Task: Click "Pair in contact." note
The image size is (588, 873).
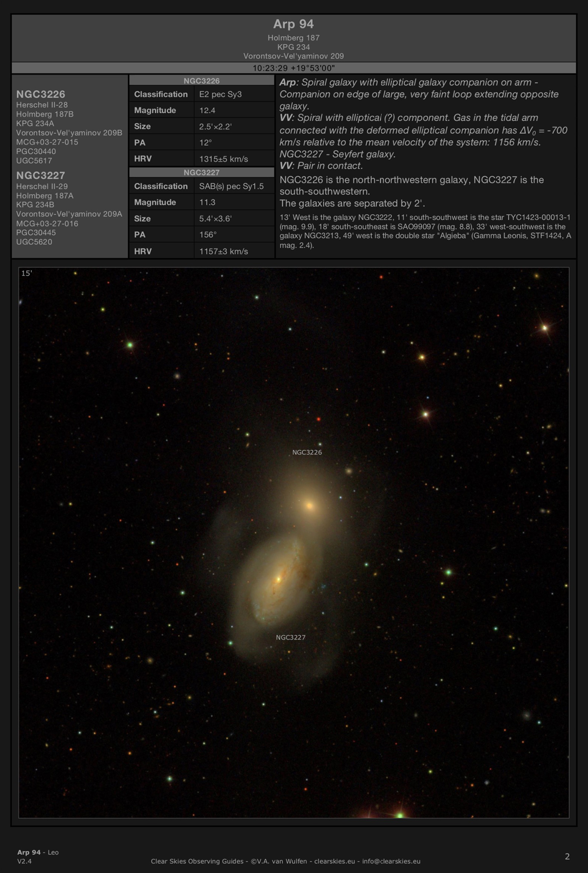Action: 330,166
